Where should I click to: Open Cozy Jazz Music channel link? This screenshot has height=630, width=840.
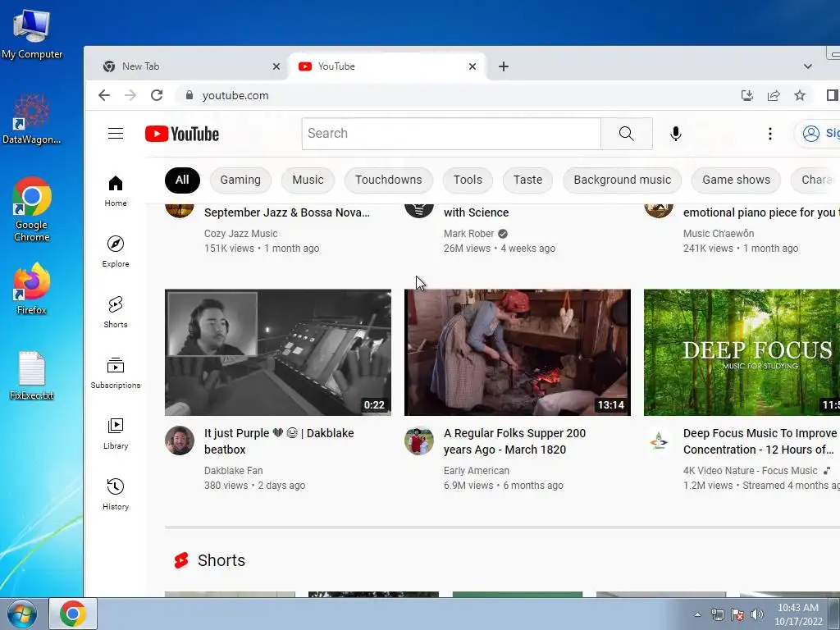[240, 234]
